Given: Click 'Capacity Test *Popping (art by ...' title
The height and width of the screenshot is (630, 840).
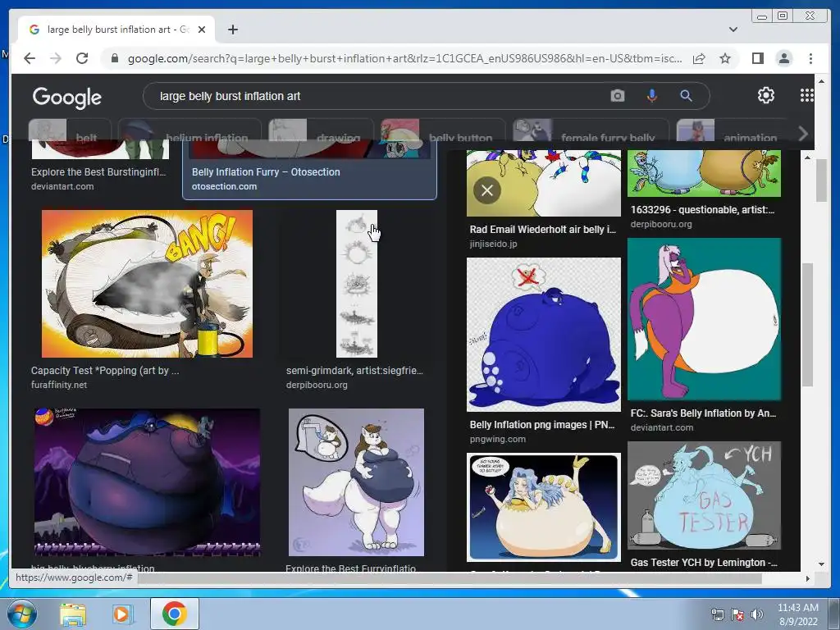Looking at the screenshot, I should pyautogui.click(x=105, y=370).
